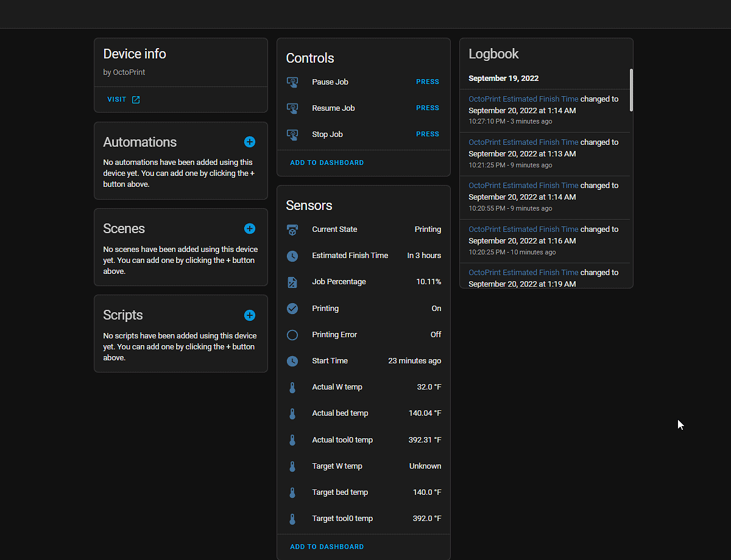Add a new automation with plus icon

250,142
